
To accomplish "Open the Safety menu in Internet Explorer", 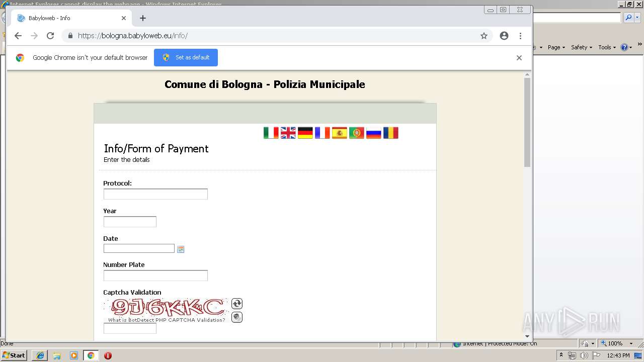I will pyautogui.click(x=582, y=47).
